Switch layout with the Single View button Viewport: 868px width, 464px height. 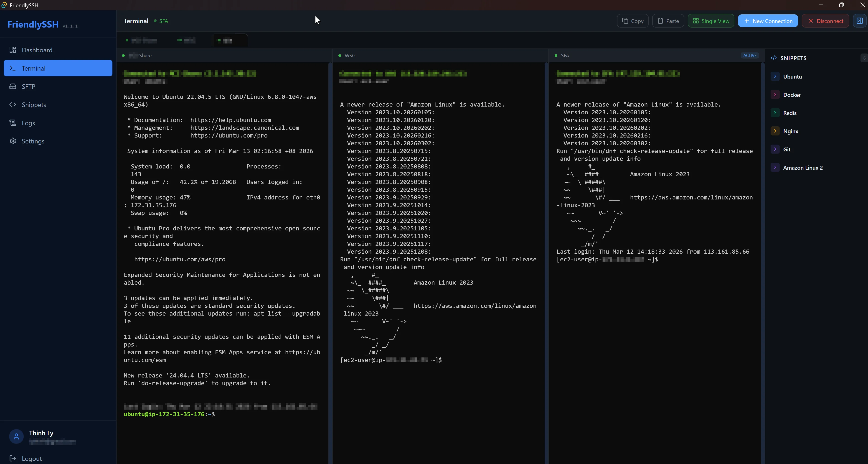[x=711, y=21]
